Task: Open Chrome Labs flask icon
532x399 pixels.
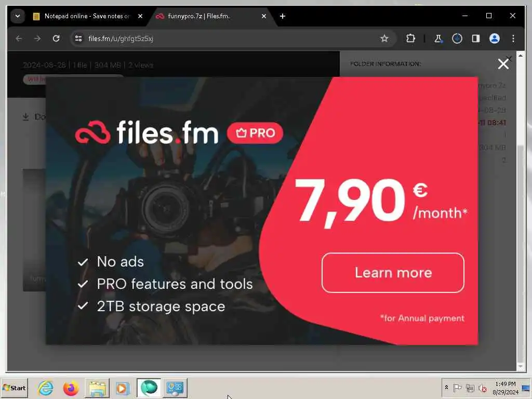Action: pyautogui.click(x=438, y=38)
